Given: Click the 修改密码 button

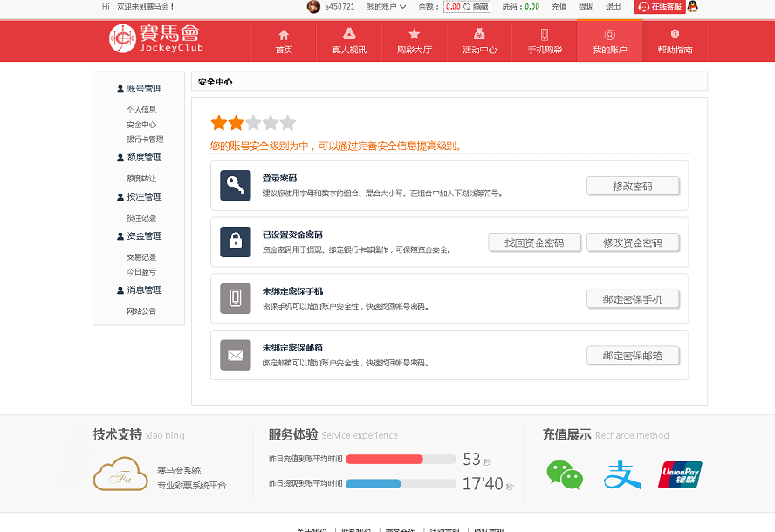Looking at the screenshot, I should (633, 185).
